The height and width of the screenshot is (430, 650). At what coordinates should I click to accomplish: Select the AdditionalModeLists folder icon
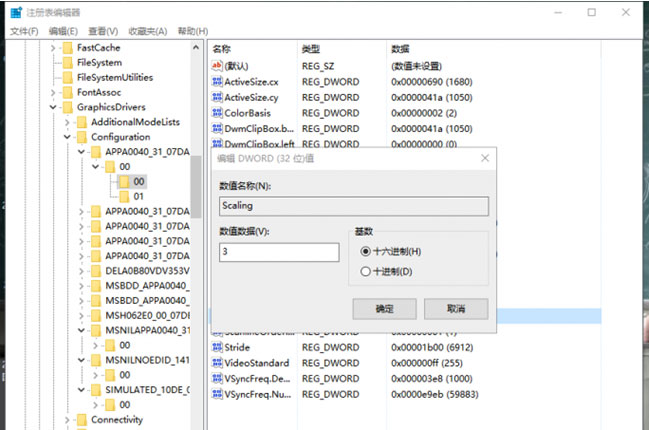point(82,122)
